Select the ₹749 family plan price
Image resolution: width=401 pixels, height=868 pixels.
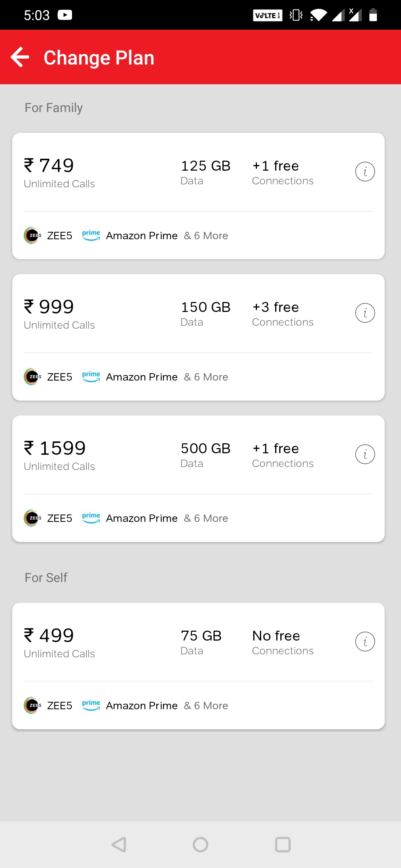point(49,165)
